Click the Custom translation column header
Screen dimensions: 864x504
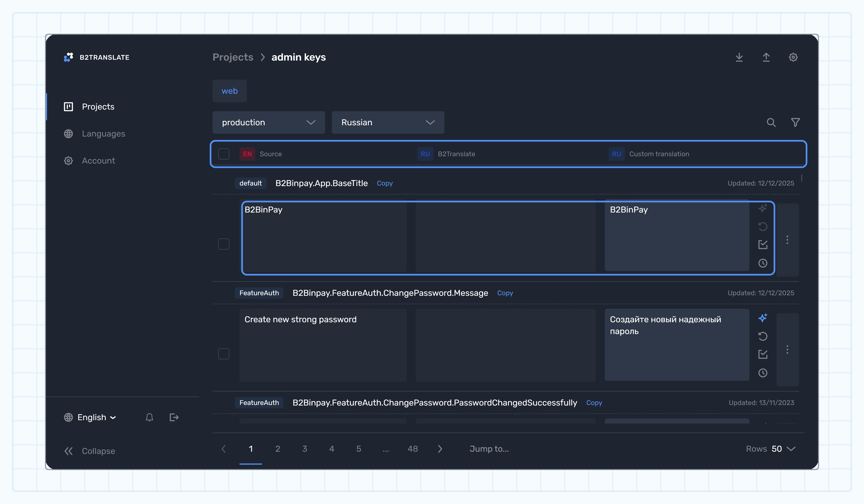[659, 154]
